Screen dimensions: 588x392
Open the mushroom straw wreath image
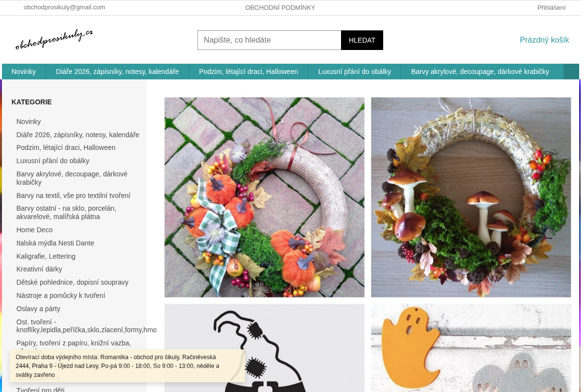(471, 197)
